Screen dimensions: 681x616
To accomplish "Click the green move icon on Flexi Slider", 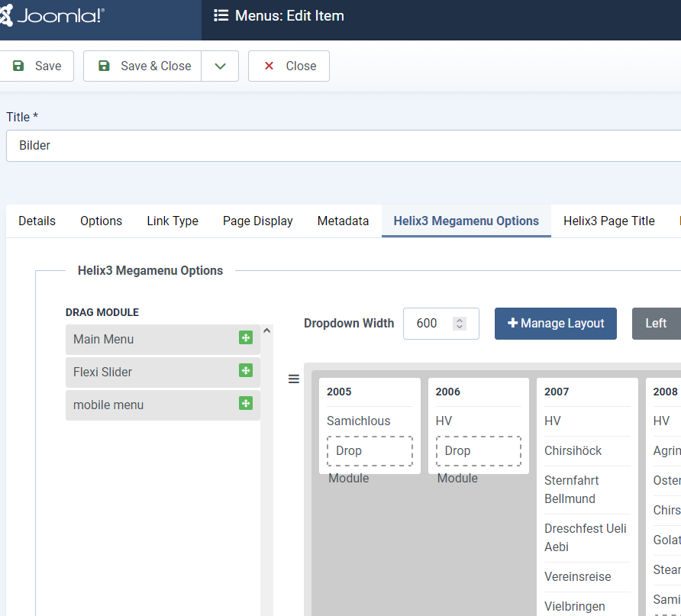I will coord(246,371).
